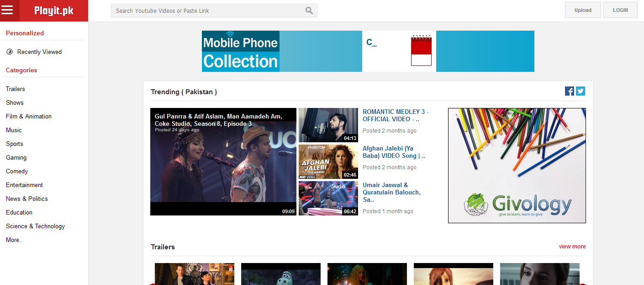Click the Categories heading
This screenshot has width=644, height=285.
coord(21,70)
